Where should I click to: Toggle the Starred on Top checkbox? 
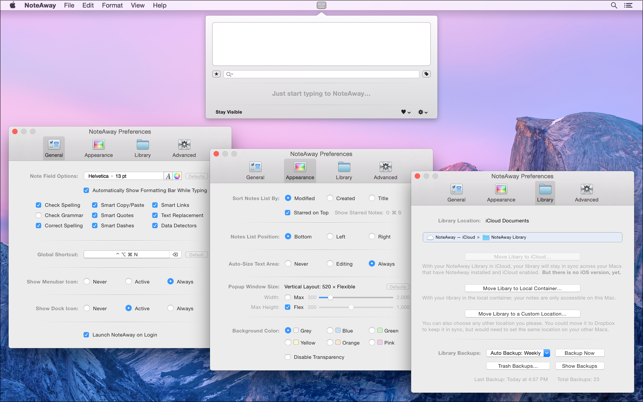coord(287,212)
